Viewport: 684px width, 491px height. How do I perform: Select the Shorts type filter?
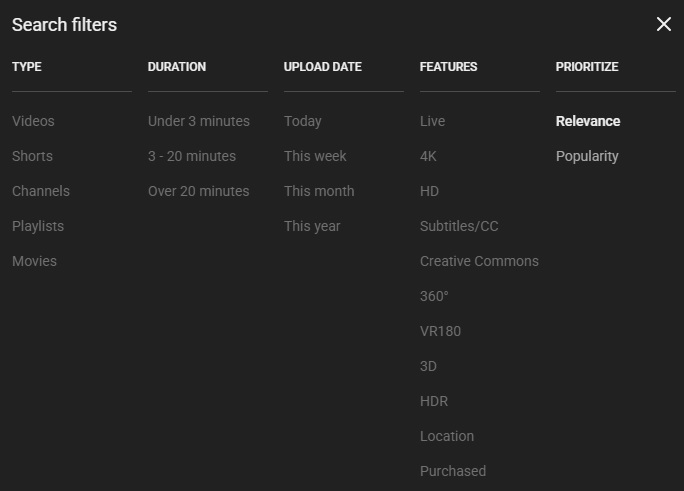tap(32, 156)
